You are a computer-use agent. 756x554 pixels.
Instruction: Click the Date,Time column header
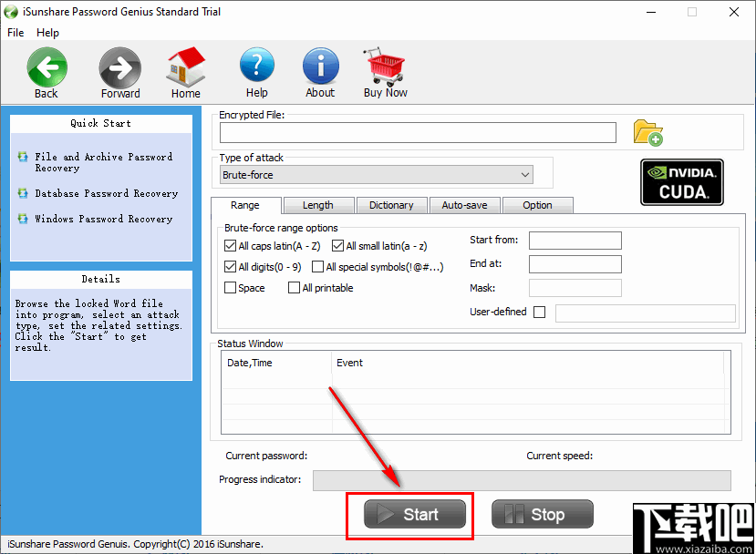pos(276,363)
